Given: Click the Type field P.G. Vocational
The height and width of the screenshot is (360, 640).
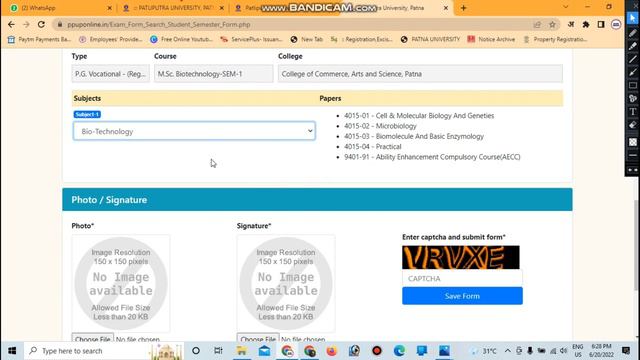Looking at the screenshot, I should coord(110,74).
